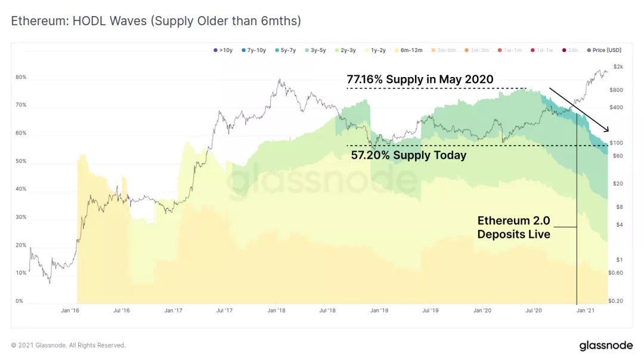Click the Jan '18 x-axis tick label
Image resolution: width=644 pixels, height=363 pixels.
[x=277, y=310]
